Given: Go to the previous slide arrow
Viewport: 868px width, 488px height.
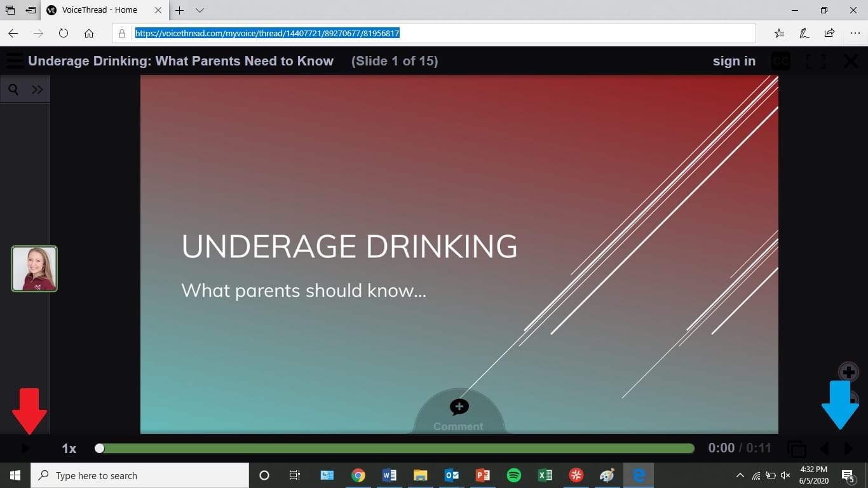Looking at the screenshot, I should pos(824,449).
